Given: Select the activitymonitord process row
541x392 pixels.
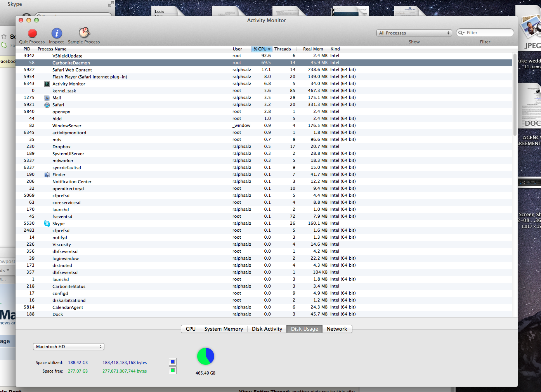Looking at the screenshot, I should [x=264, y=133].
